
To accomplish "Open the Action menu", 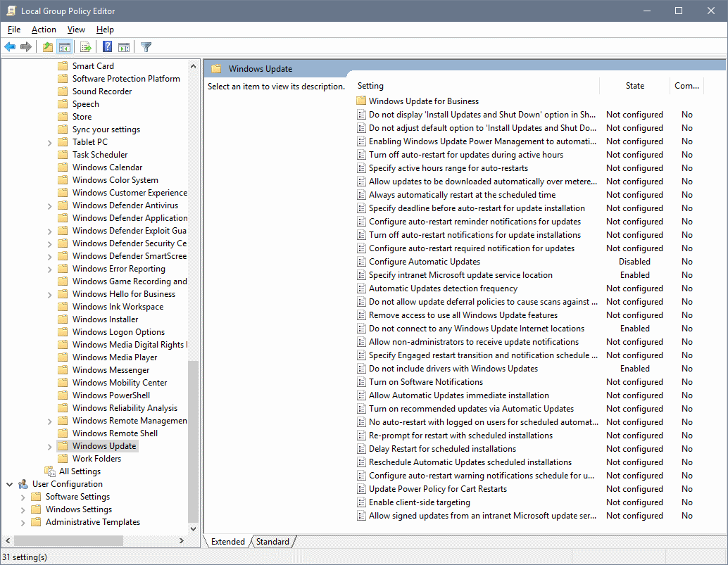I will tap(44, 30).
